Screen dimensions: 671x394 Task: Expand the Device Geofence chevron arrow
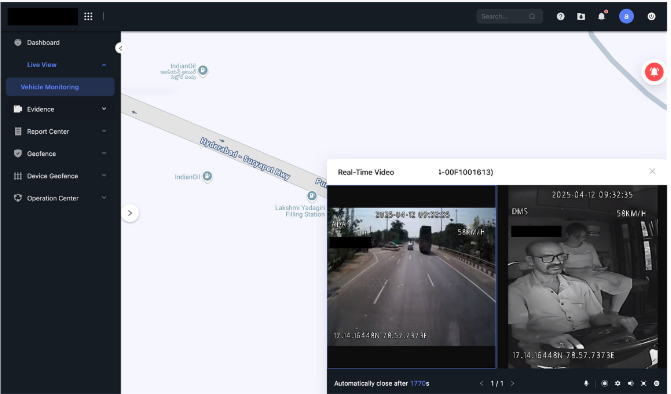pyautogui.click(x=104, y=175)
